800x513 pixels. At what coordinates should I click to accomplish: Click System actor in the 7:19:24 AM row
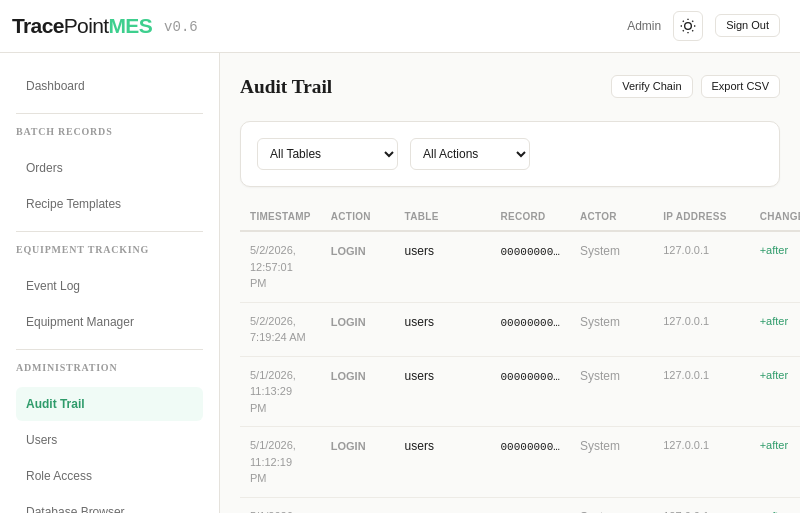point(599,322)
